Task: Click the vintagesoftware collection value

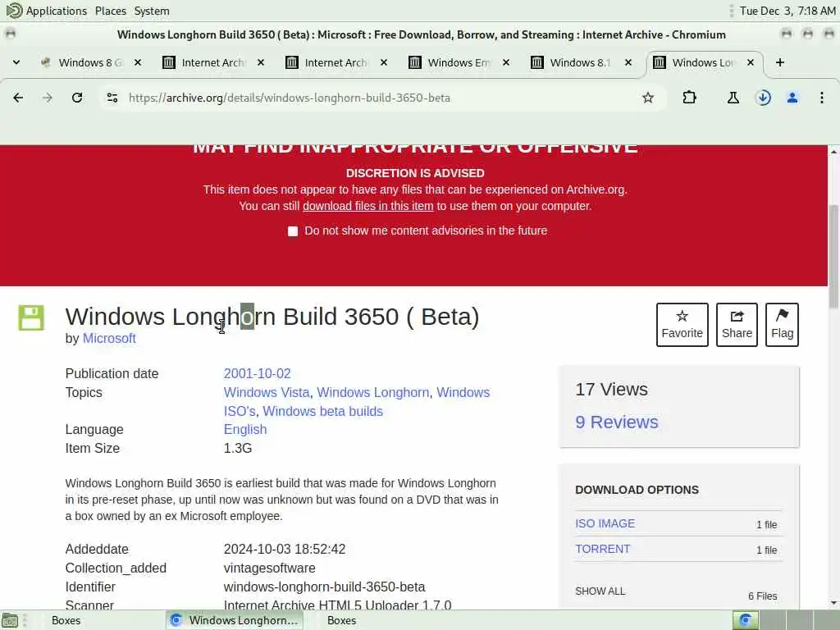Action: tap(269, 568)
